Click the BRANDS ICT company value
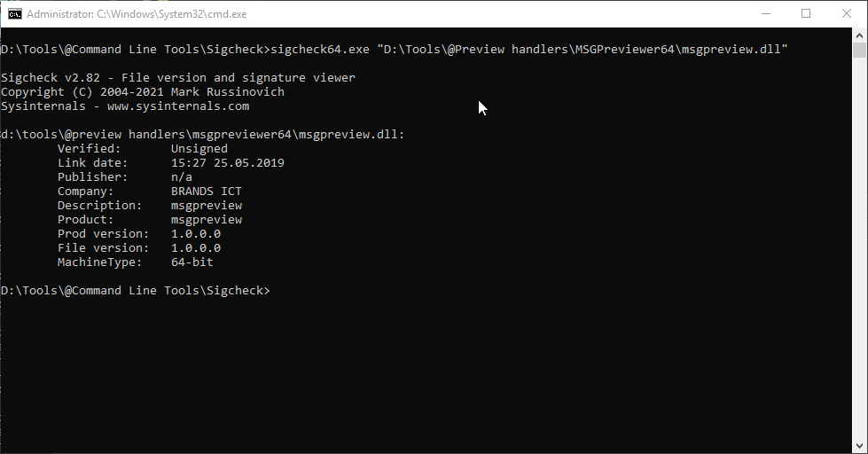The width and height of the screenshot is (868, 454). 207,192
